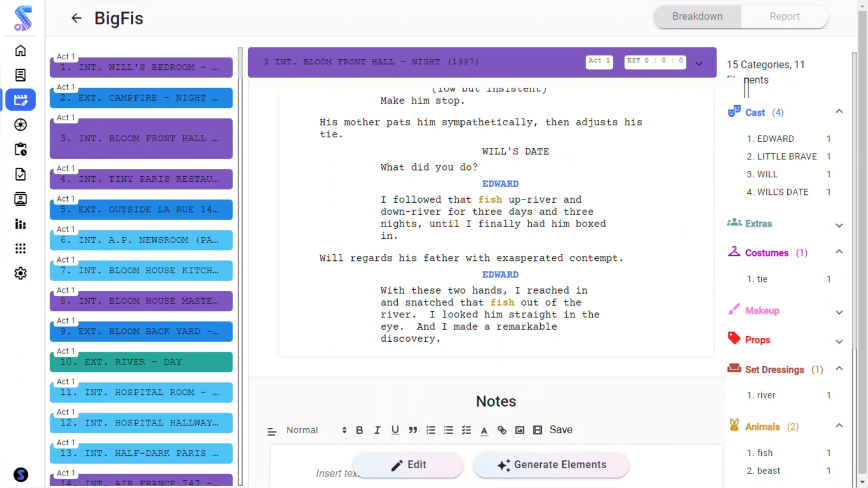Save the Notes content
The height and width of the screenshot is (488, 868).
click(x=561, y=430)
